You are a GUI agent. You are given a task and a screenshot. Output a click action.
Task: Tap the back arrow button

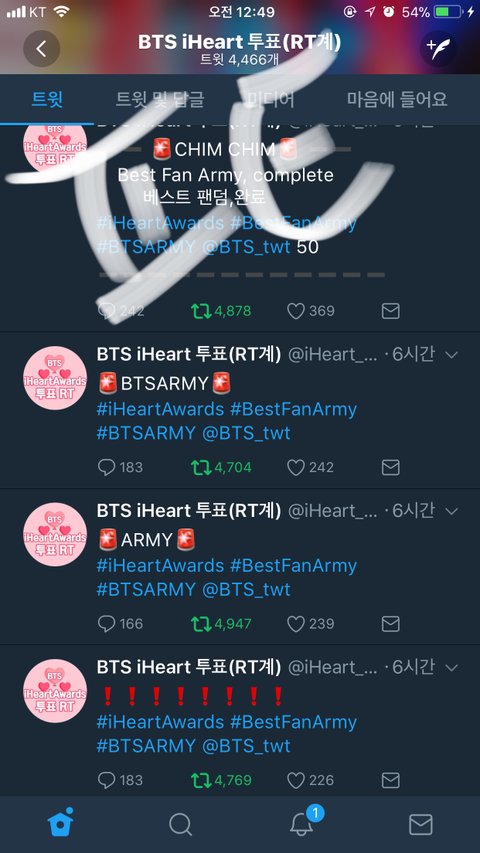coord(41,49)
